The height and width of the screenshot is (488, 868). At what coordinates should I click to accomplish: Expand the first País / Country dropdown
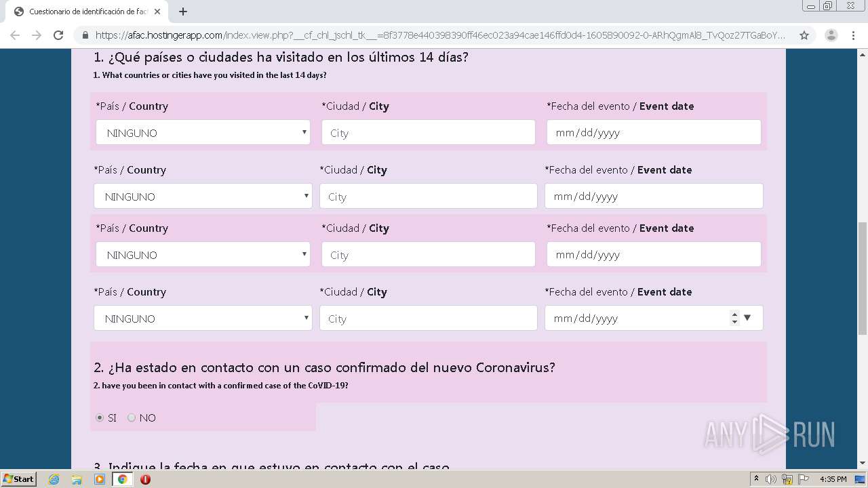203,132
